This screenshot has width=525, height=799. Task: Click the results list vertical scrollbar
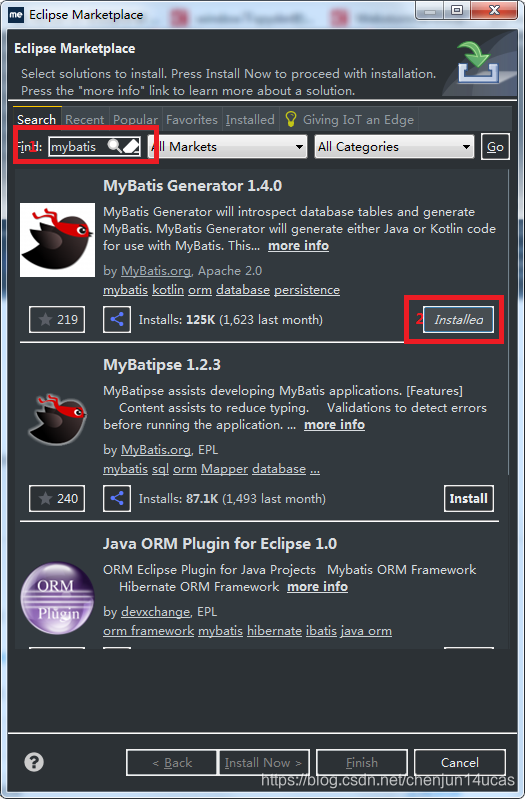point(507,323)
